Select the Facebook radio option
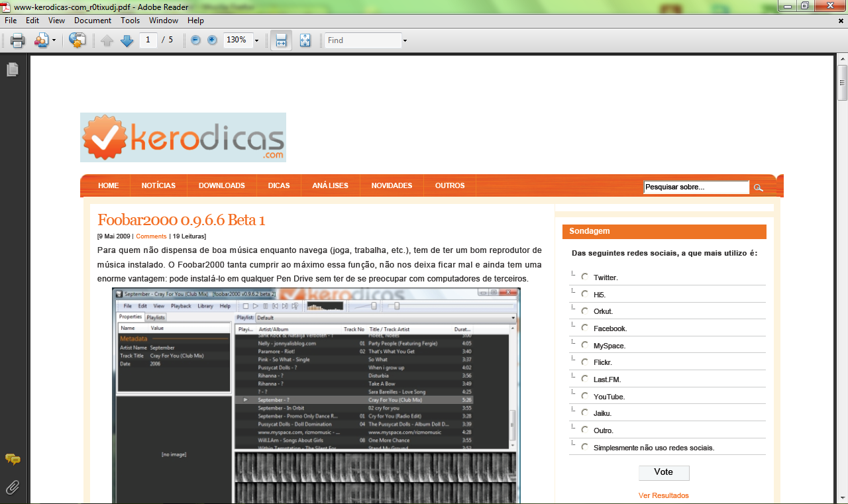Image resolution: width=848 pixels, height=504 pixels. click(x=584, y=328)
